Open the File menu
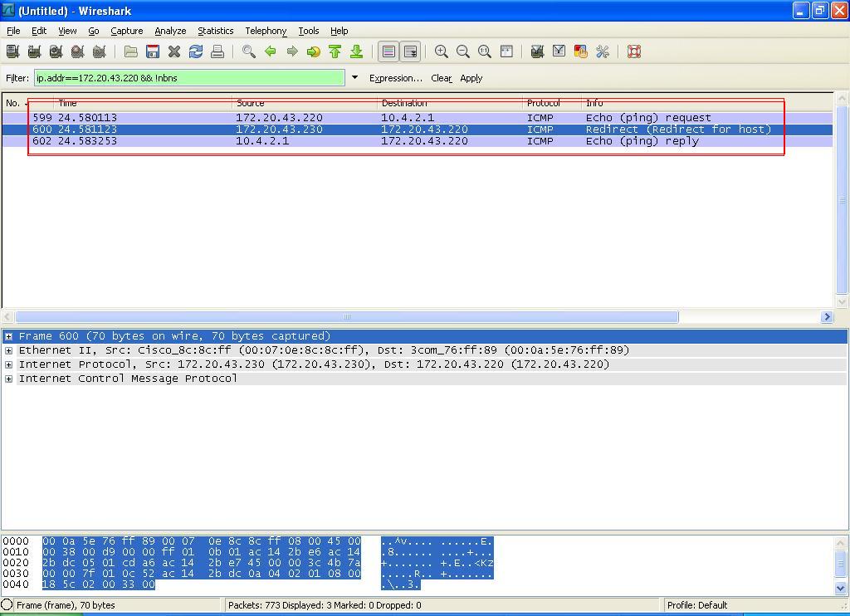Viewport: 850px width, 616px height. 13,31
